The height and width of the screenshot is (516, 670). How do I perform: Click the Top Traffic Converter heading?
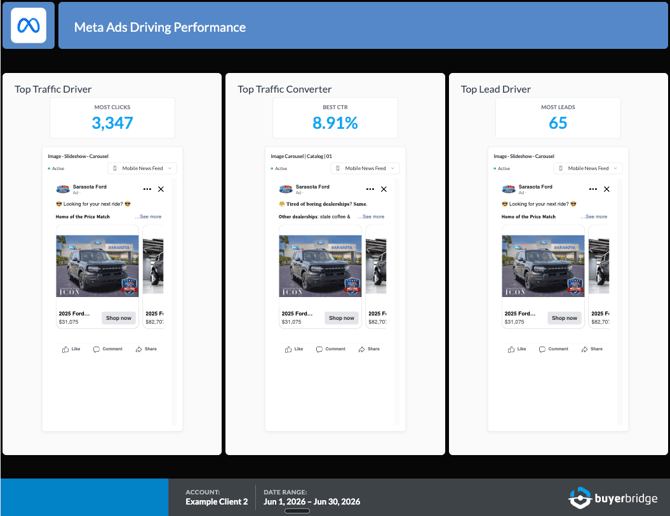coord(285,89)
